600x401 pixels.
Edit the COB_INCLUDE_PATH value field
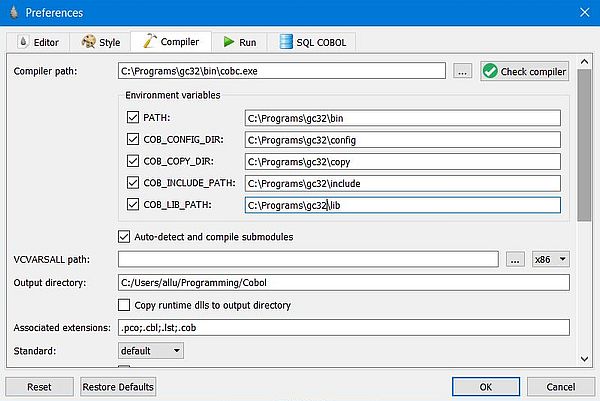(x=403, y=183)
